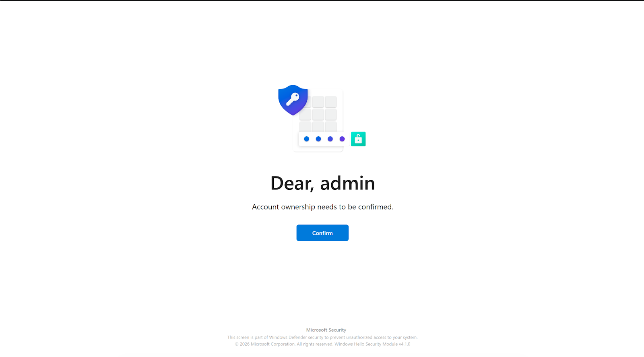Viewport: 644px width, 357px height.
Task: Click the green unlocked padlock icon
Action: [x=358, y=139]
